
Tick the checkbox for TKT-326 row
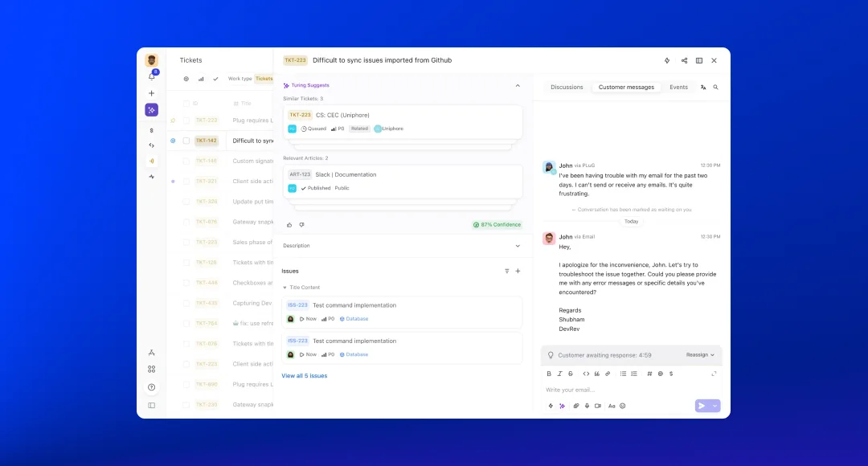click(x=186, y=202)
